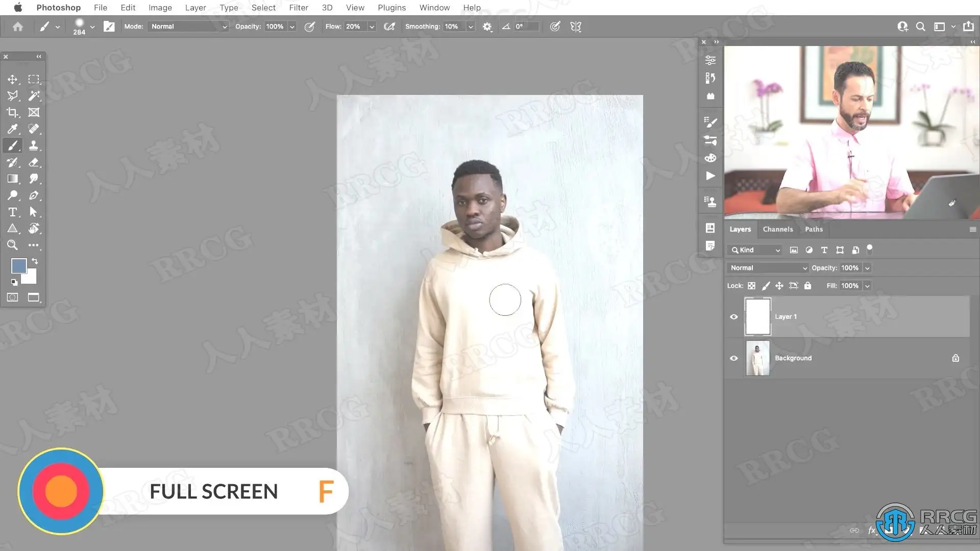
Task: Open the Plugins menu
Action: [391, 8]
